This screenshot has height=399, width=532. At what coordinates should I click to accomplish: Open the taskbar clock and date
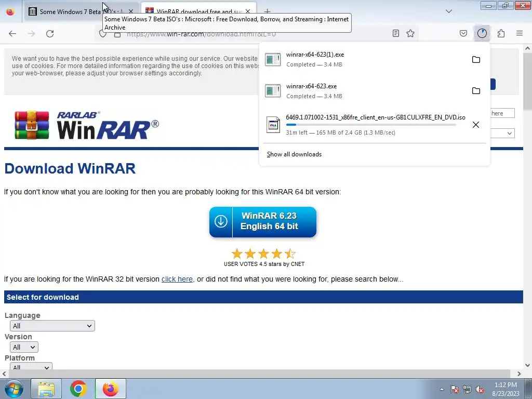[x=506, y=389]
